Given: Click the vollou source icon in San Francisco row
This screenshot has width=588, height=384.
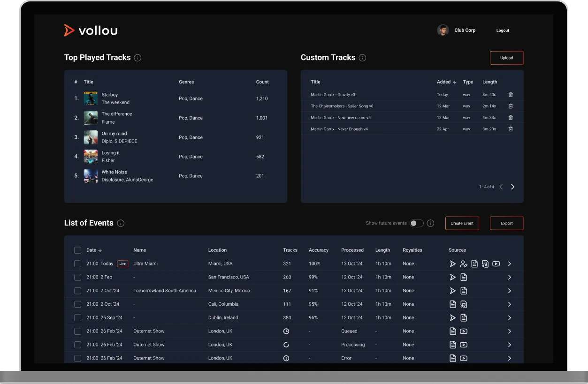Looking at the screenshot, I should click(x=452, y=278).
